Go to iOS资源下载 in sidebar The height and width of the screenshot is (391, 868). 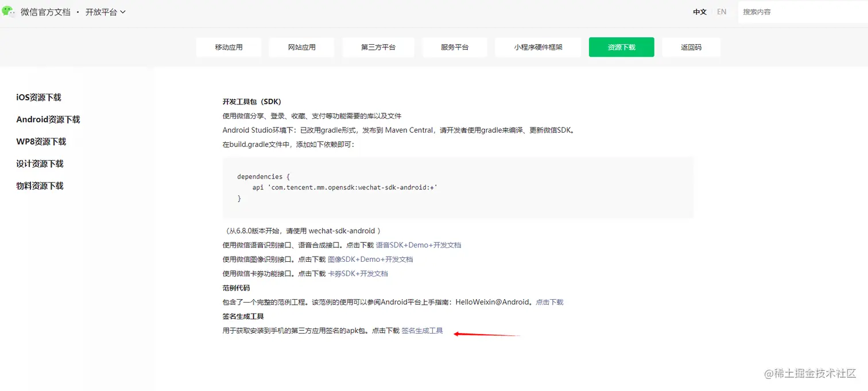(x=38, y=98)
